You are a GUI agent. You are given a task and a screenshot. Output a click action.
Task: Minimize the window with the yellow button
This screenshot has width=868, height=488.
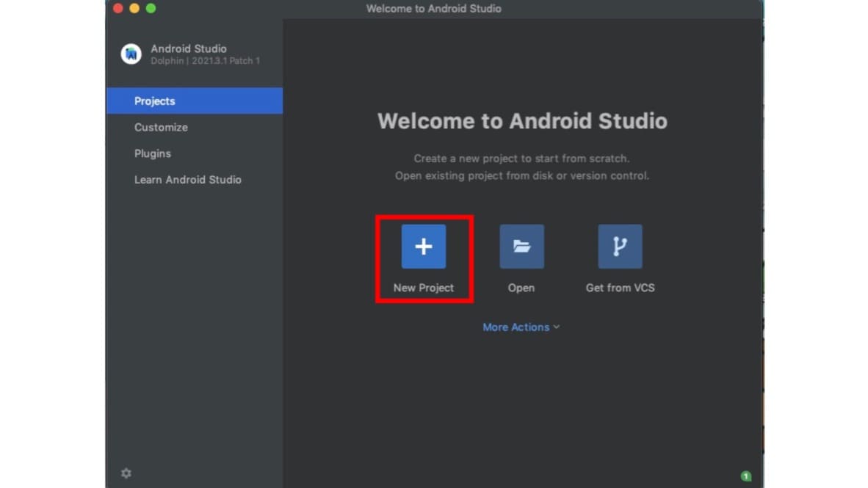[x=134, y=8]
